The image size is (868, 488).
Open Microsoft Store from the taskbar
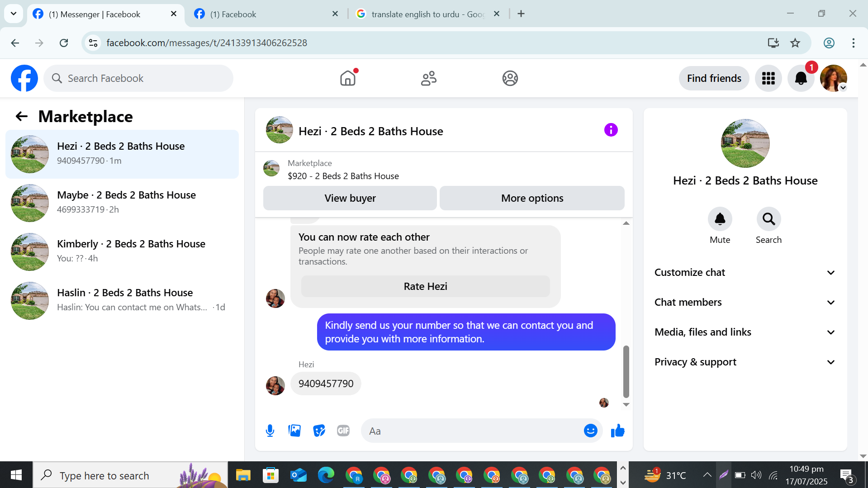coord(270,475)
